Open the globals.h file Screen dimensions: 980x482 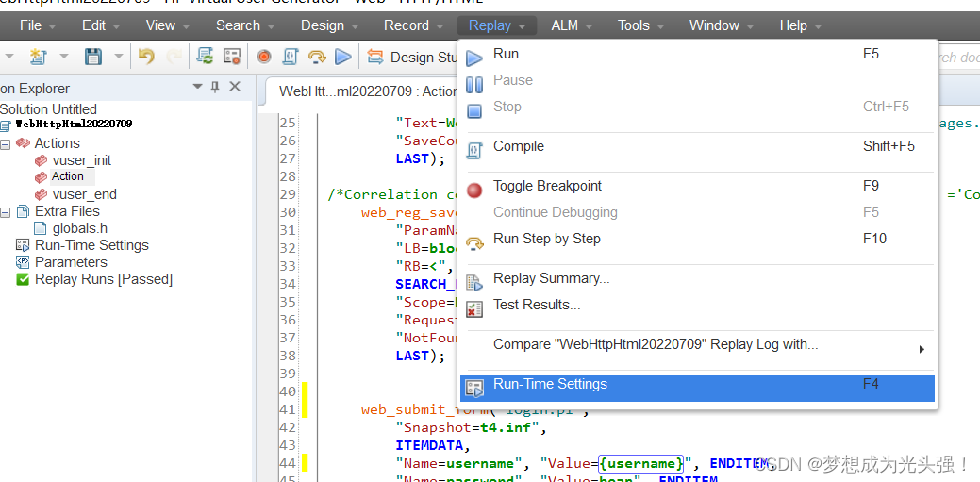(x=80, y=229)
